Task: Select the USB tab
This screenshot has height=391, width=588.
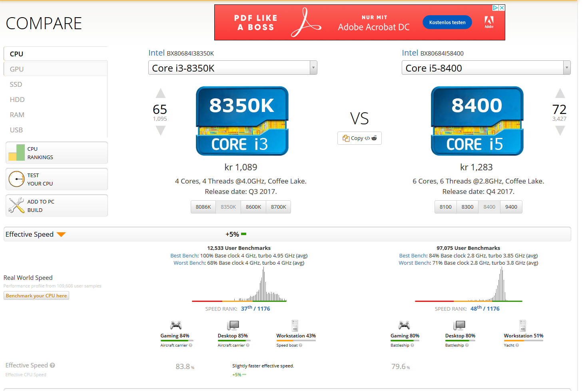Action: 56,130
